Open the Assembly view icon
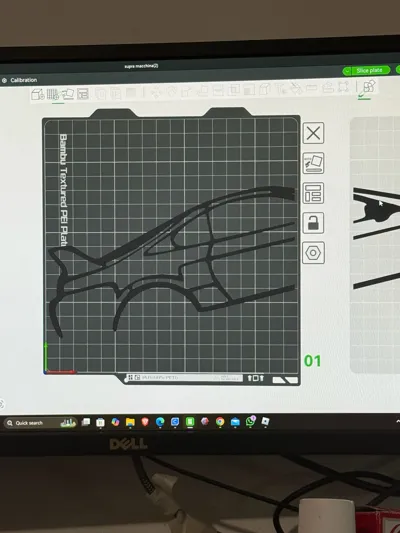The image size is (400, 533). (368, 86)
